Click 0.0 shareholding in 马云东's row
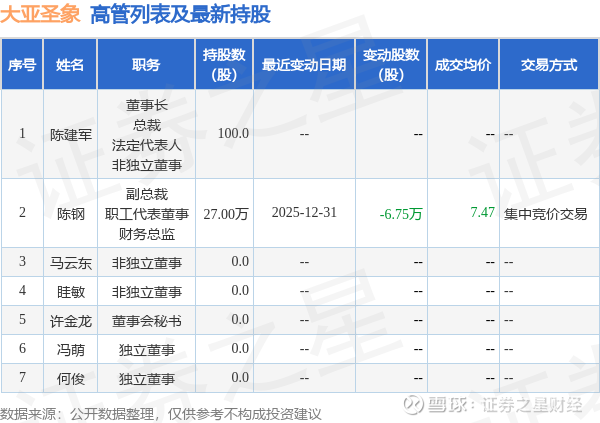The width and height of the screenshot is (600, 423). tap(240, 261)
